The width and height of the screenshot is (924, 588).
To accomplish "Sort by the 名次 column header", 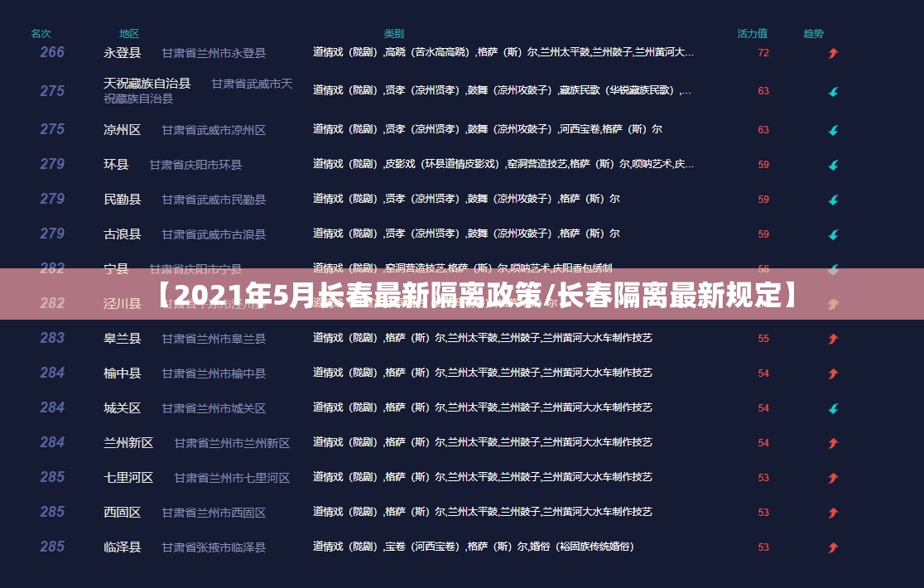I will point(41,34).
